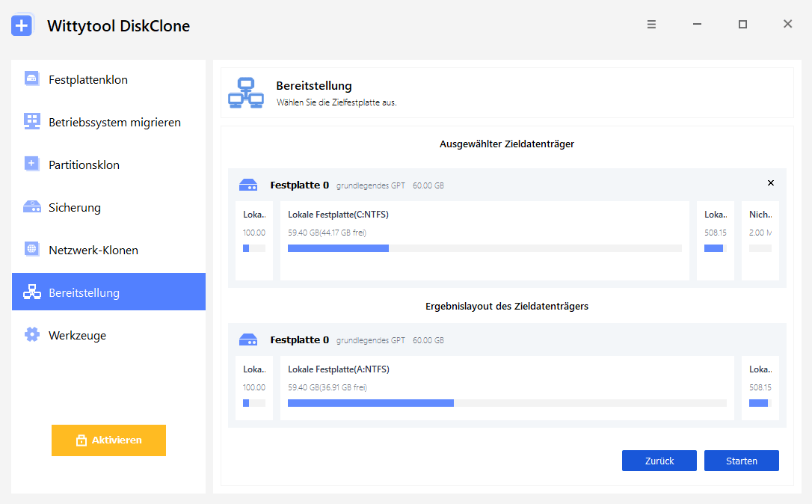Remove selected target disk with X
The height and width of the screenshot is (504, 812).
click(771, 183)
